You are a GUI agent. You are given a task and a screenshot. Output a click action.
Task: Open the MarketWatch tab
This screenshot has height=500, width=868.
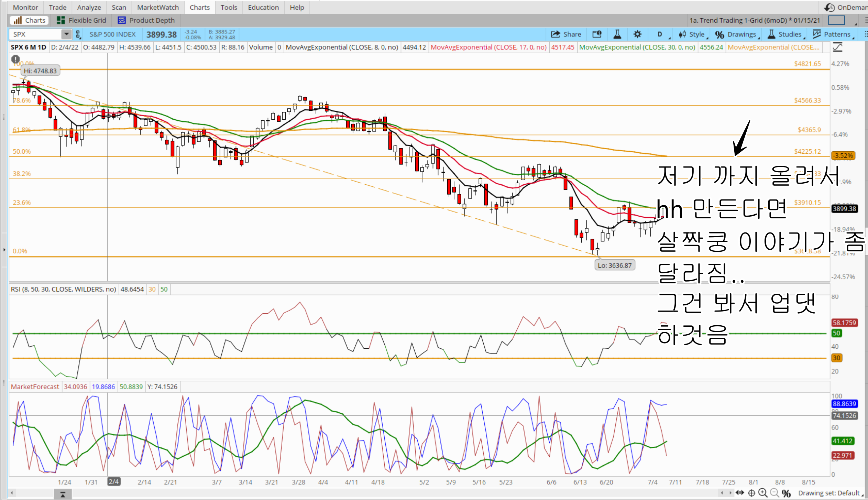158,7
